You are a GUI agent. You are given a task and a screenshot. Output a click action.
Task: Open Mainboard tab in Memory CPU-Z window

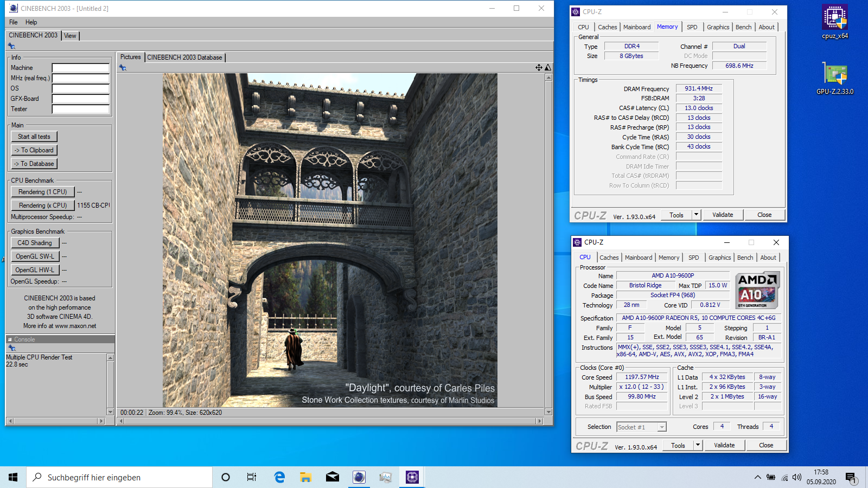pos(637,27)
